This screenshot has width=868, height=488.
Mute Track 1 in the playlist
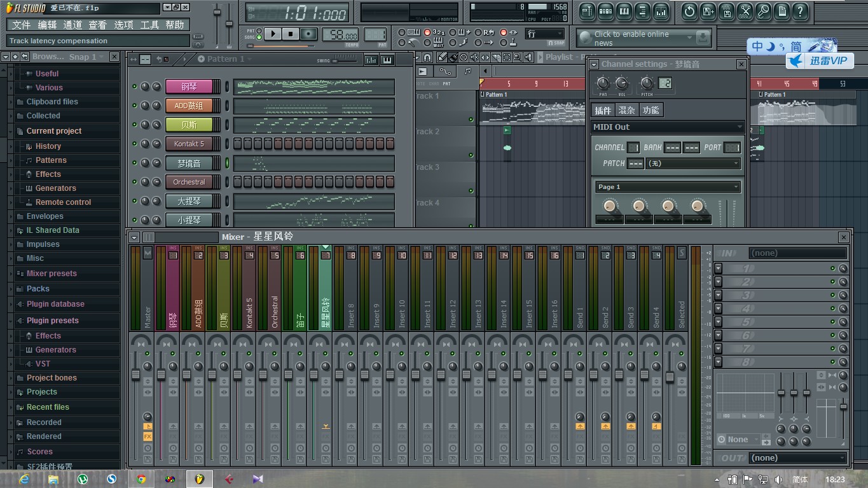pyautogui.click(x=471, y=119)
